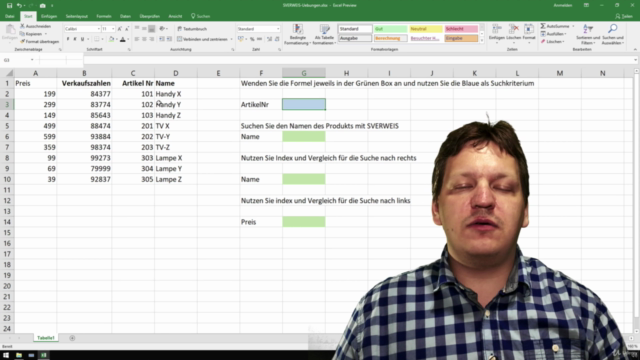
Task: Click the font color A icon
Action: point(122,39)
